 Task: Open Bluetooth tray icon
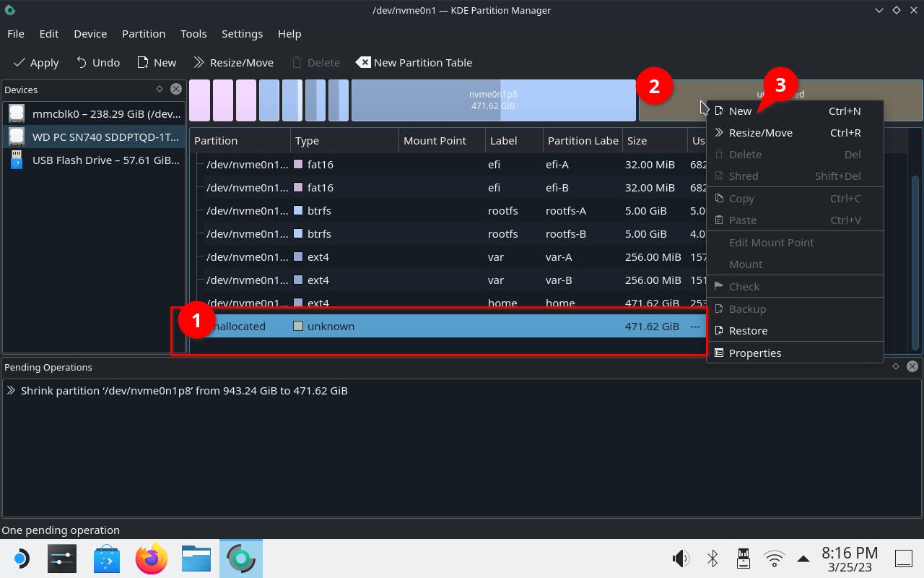tap(712, 558)
